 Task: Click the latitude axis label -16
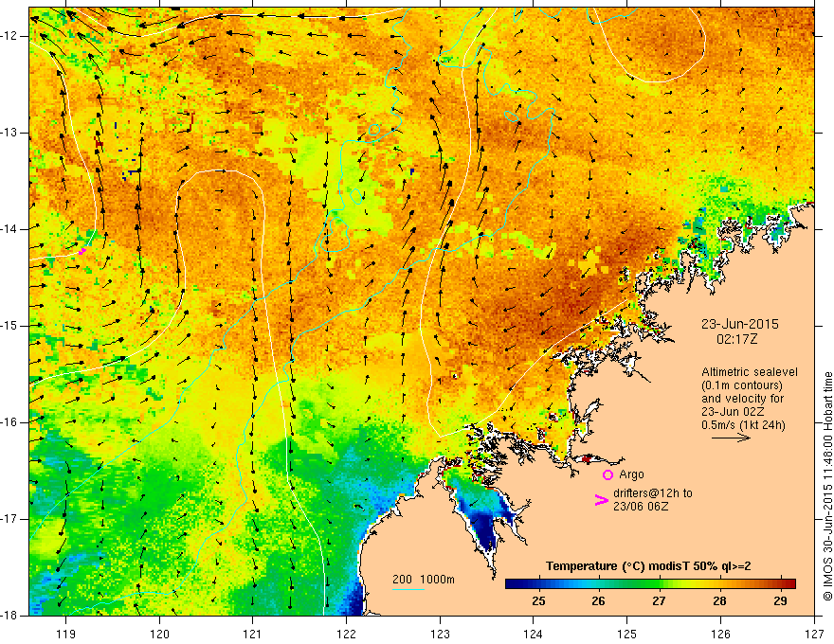10,422
